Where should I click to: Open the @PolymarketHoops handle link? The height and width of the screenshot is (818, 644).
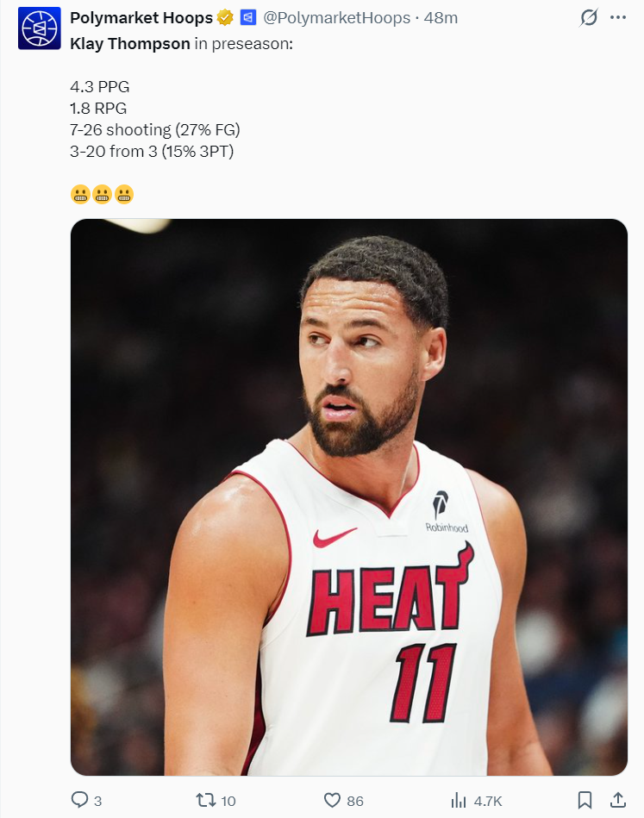336,18
